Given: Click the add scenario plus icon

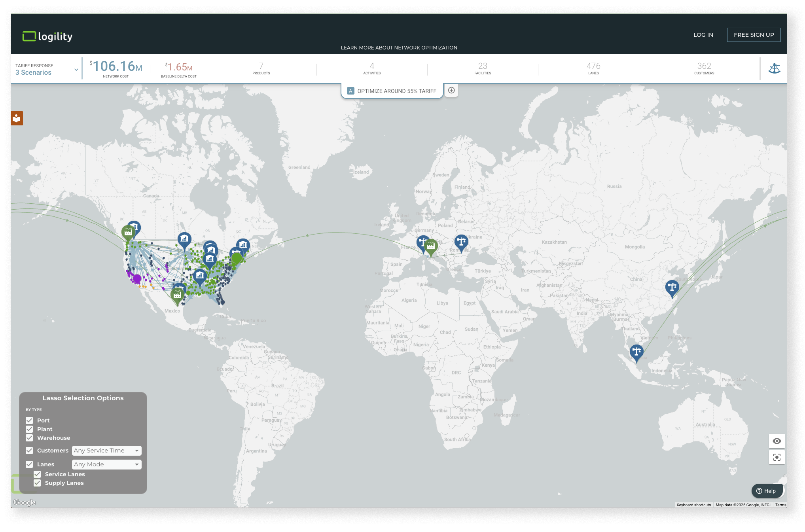Looking at the screenshot, I should 451,90.
